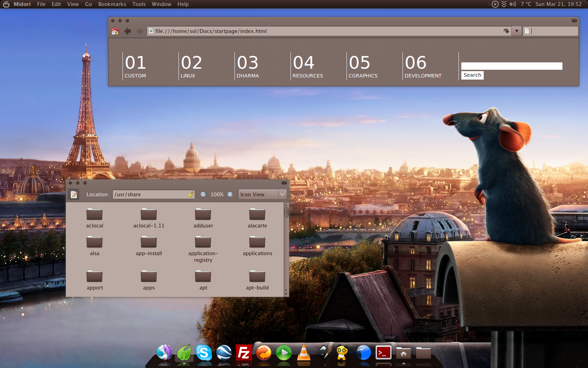Open the Go menu
This screenshot has width=588, height=368.
click(89, 4)
